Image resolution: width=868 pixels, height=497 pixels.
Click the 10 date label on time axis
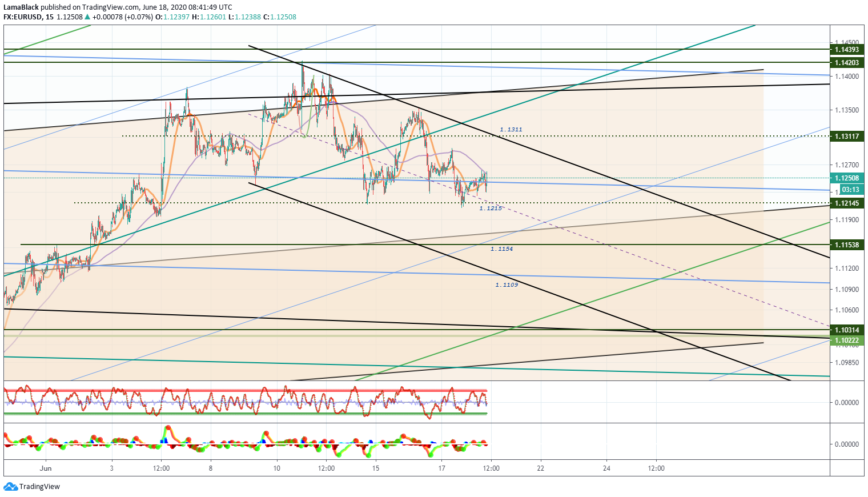click(x=277, y=468)
